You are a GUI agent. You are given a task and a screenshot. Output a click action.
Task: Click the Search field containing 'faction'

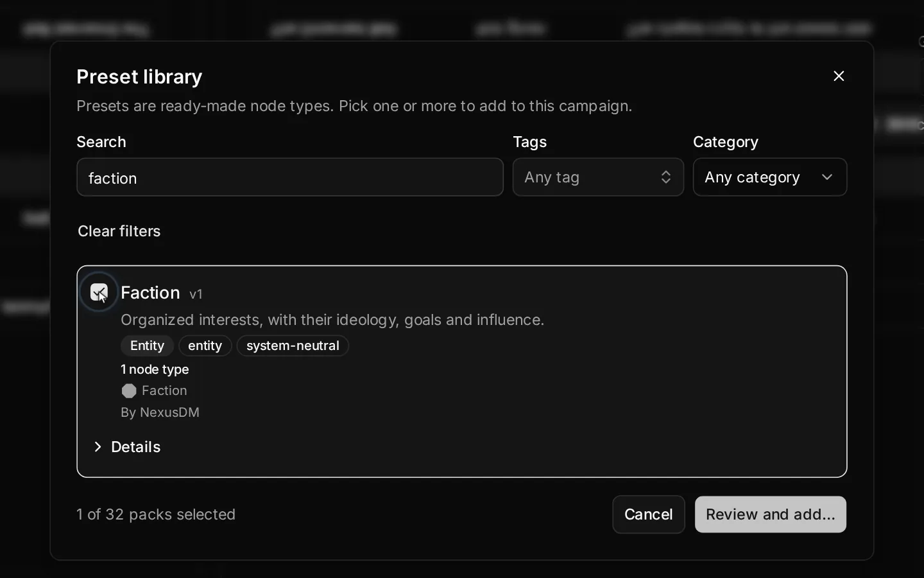click(290, 177)
